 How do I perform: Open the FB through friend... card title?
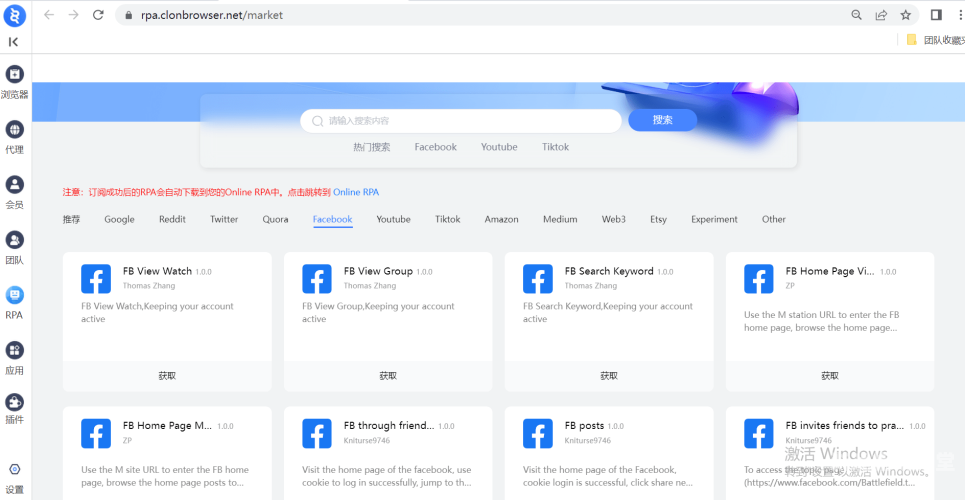click(x=389, y=425)
